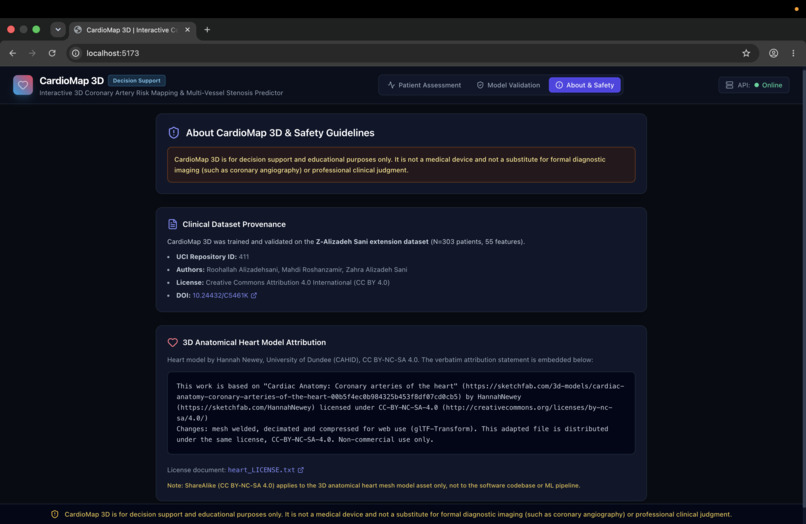
Task: Go back using the browser back arrow
Action: (x=13, y=53)
